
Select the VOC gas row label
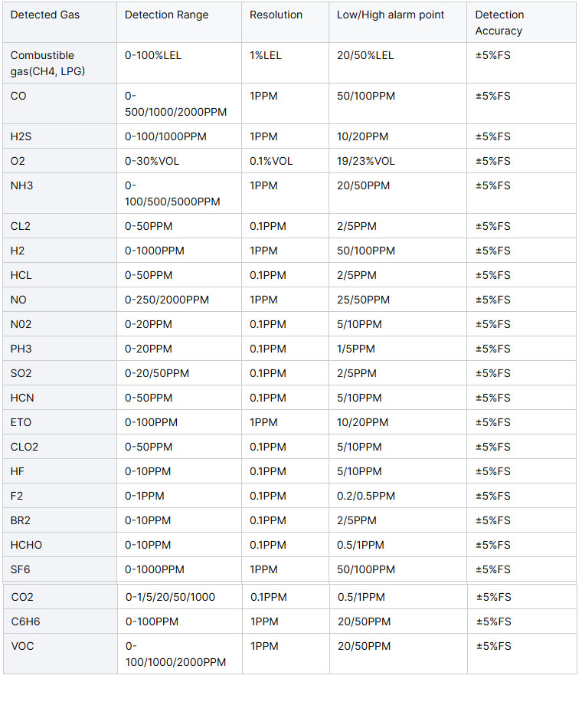(60, 654)
